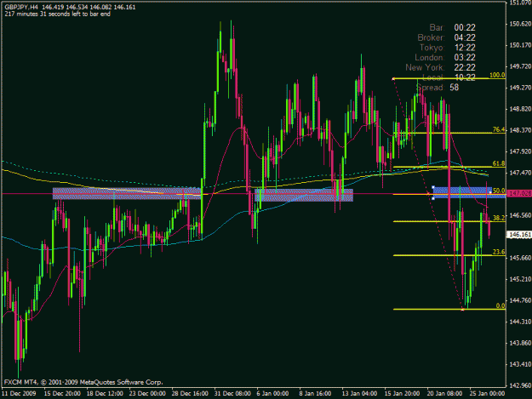
Task: Click the Fibonacci anchor point at the 0.0 level
Action: click(463, 309)
